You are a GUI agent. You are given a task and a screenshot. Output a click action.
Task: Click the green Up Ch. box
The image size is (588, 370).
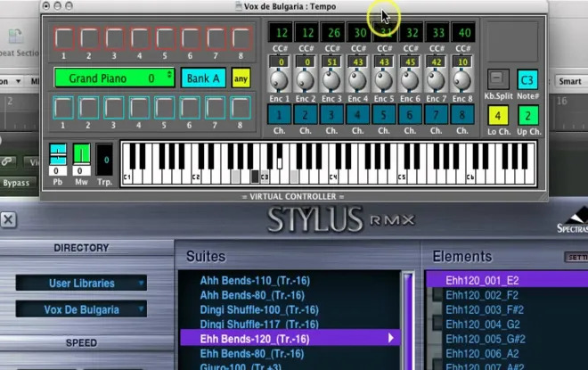click(527, 116)
